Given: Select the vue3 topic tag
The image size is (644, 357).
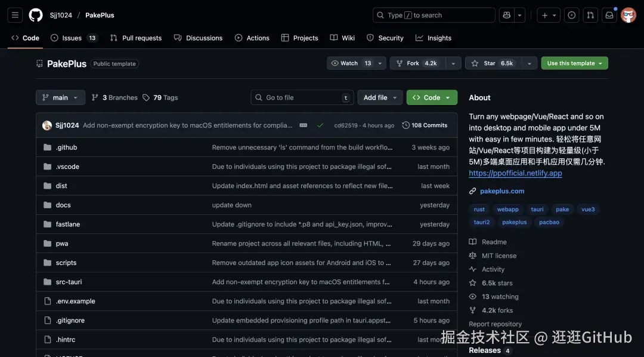Looking at the screenshot, I should tap(588, 210).
